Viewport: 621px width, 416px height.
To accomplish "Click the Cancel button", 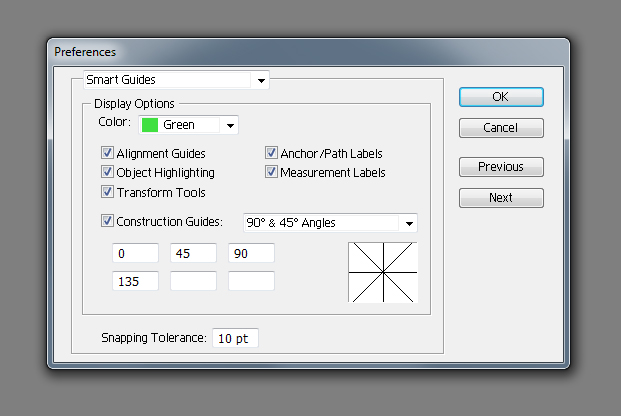I will (501, 128).
